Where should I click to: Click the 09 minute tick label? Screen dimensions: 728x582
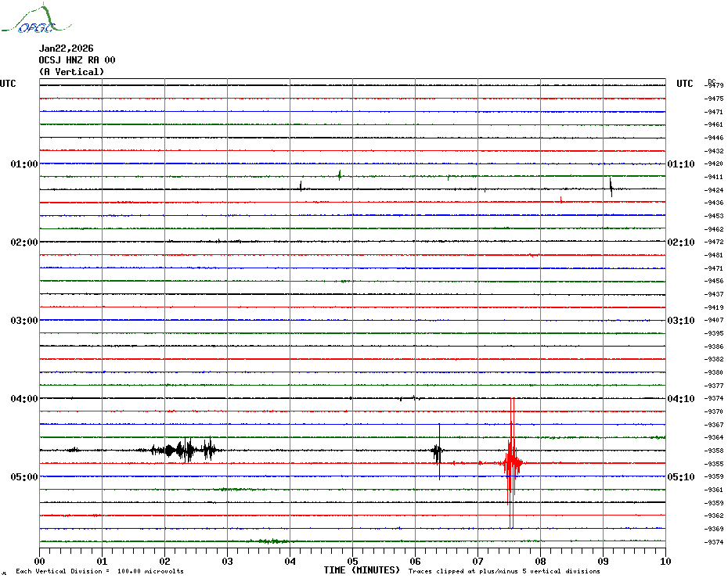tap(603, 562)
